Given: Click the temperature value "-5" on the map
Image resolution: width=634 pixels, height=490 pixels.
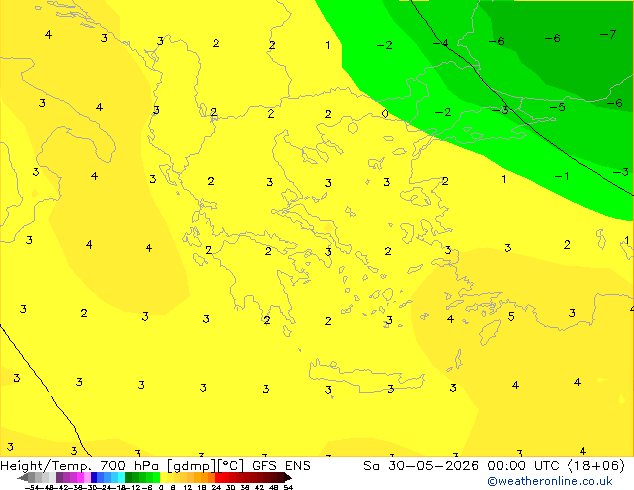Looking at the screenshot, I should [x=557, y=107].
